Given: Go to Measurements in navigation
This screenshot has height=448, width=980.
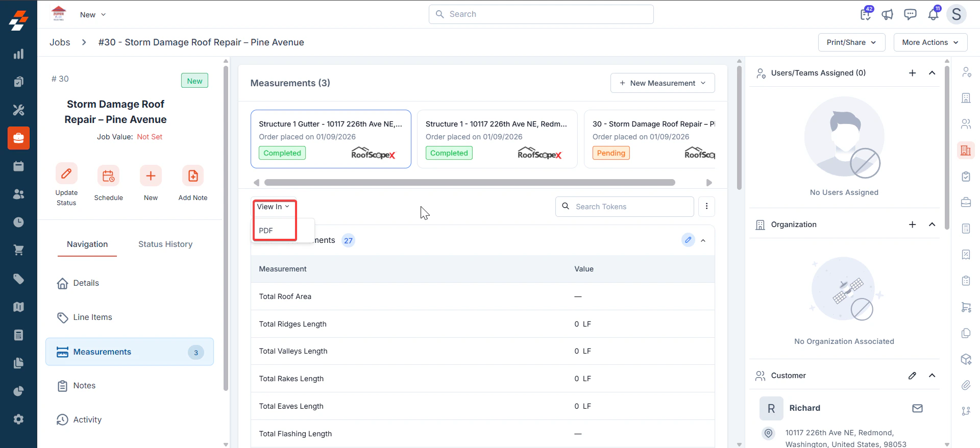Looking at the screenshot, I should click(x=129, y=352).
